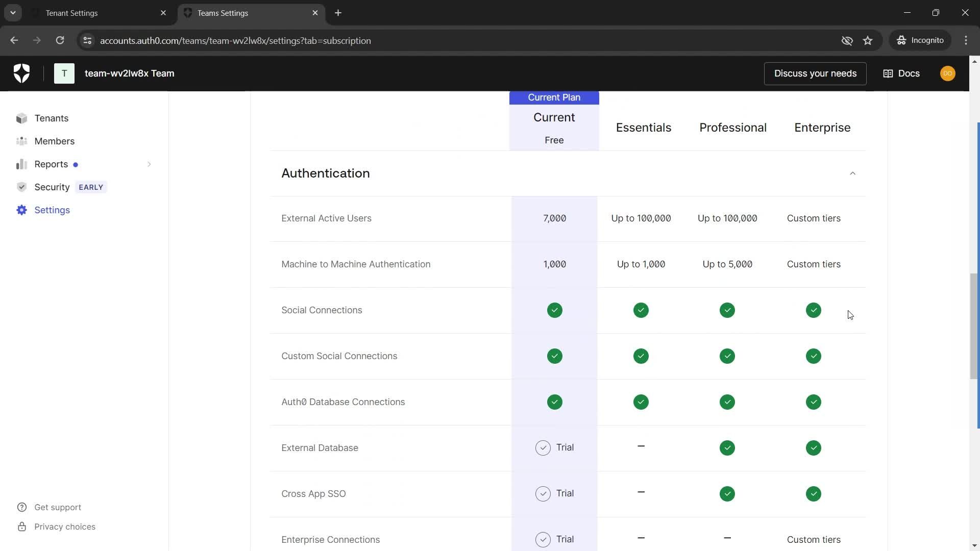The image size is (980, 551).
Task: Click the Get support question icon
Action: click(x=22, y=507)
